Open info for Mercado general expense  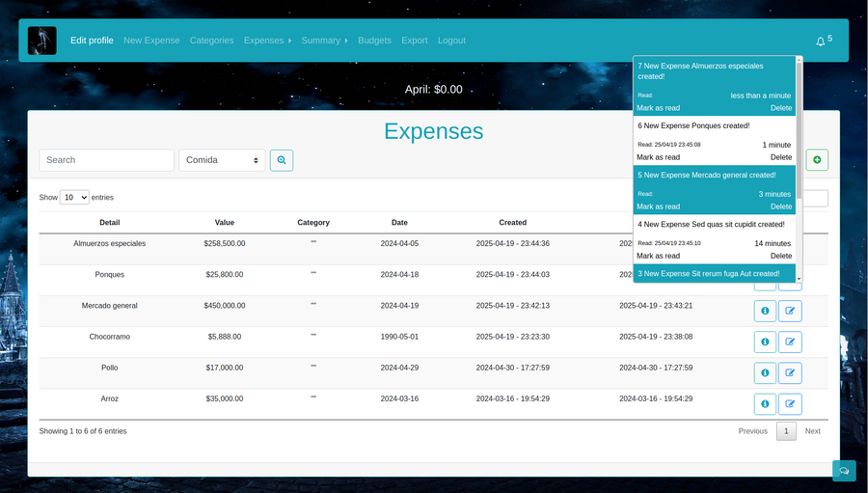coord(765,312)
